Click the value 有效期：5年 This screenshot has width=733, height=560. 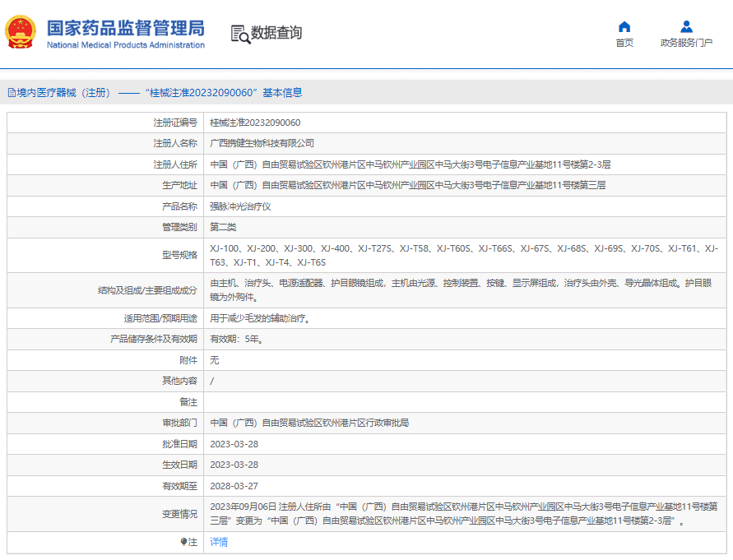(x=237, y=340)
